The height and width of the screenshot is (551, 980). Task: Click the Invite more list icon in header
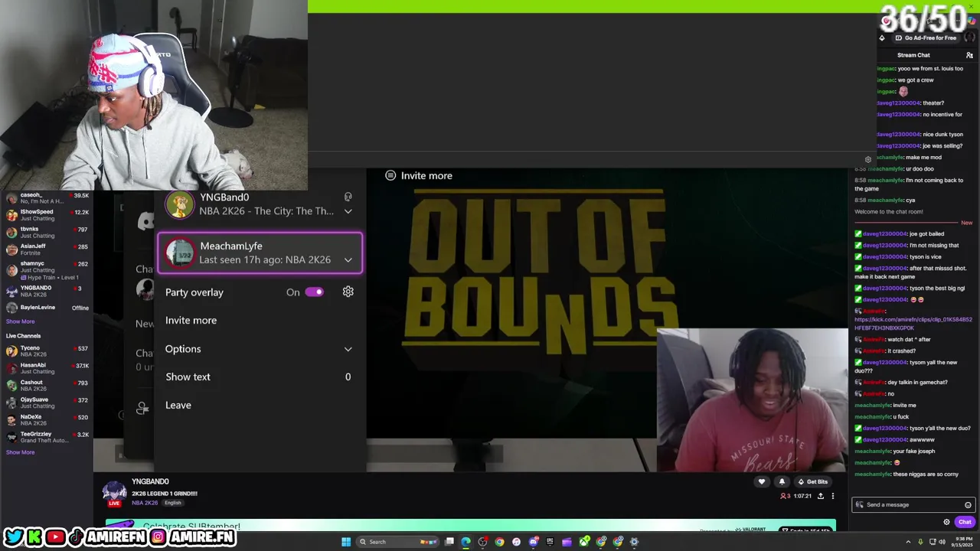[390, 175]
